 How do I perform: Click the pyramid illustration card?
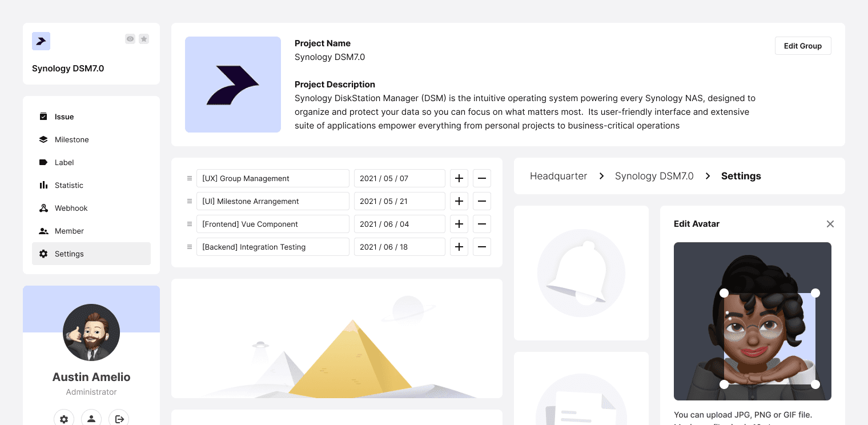(337, 338)
